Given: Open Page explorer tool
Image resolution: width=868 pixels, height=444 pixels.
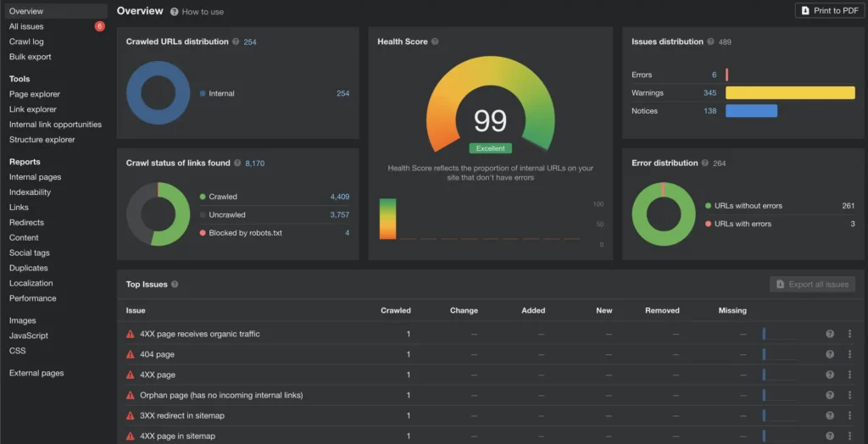Looking at the screenshot, I should point(35,94).
